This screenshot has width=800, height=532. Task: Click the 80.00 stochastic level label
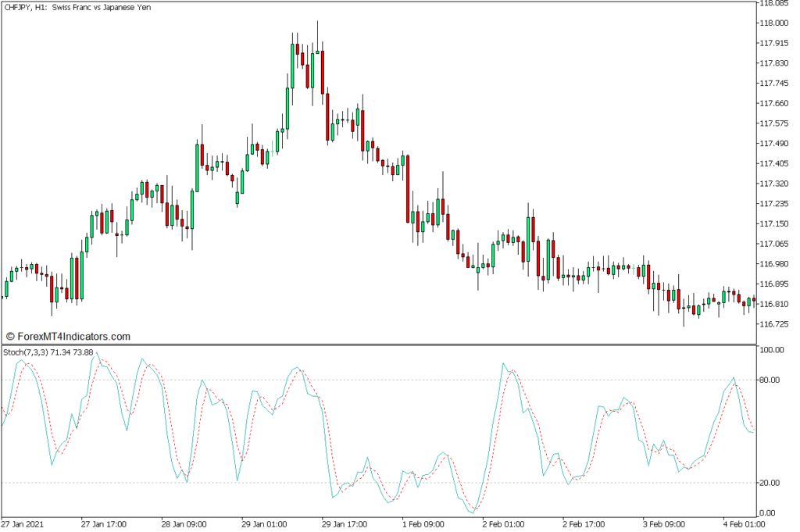pos(772,380)
